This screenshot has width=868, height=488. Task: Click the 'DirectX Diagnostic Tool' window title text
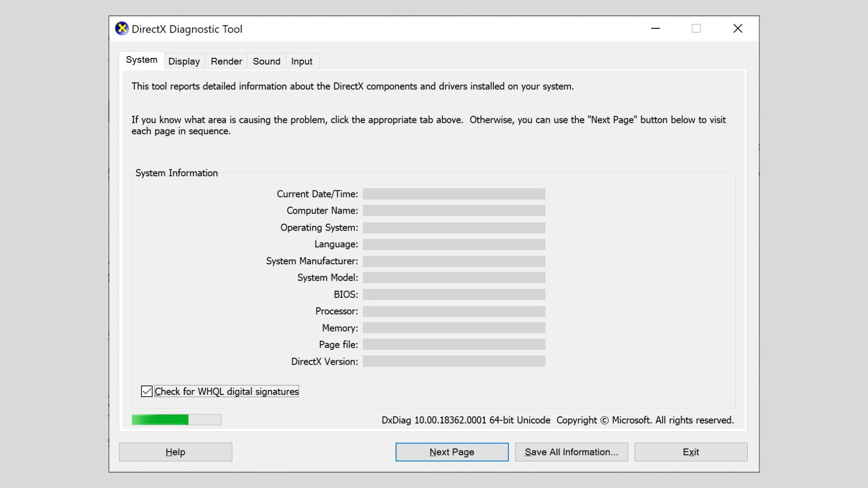[187, 29]
